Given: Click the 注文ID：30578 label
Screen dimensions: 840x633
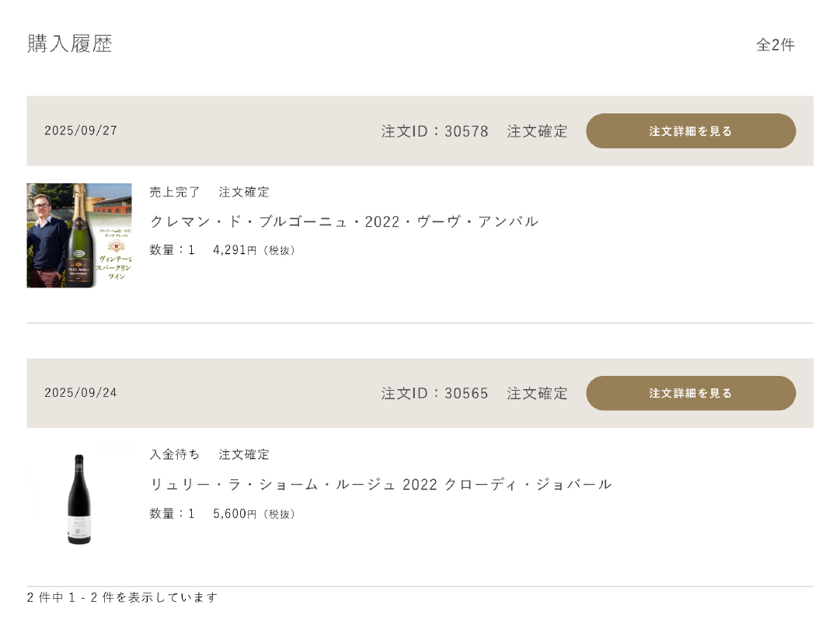Looking at the screenshot, I should click(x=434, y=131).
